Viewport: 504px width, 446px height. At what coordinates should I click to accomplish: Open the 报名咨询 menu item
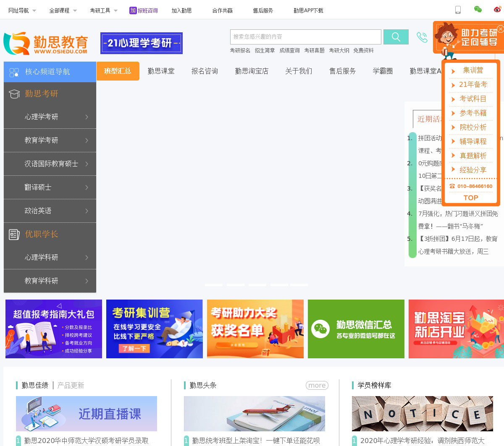(x=205, y=71)
